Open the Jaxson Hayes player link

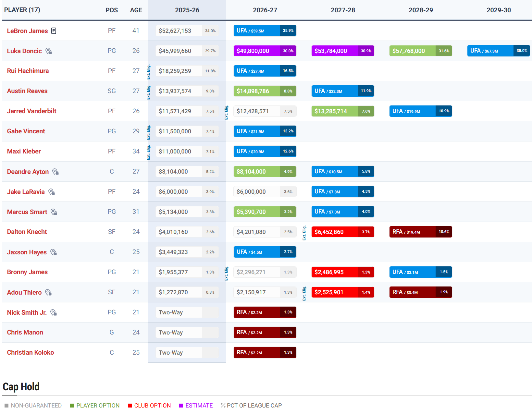pos(27,252)
